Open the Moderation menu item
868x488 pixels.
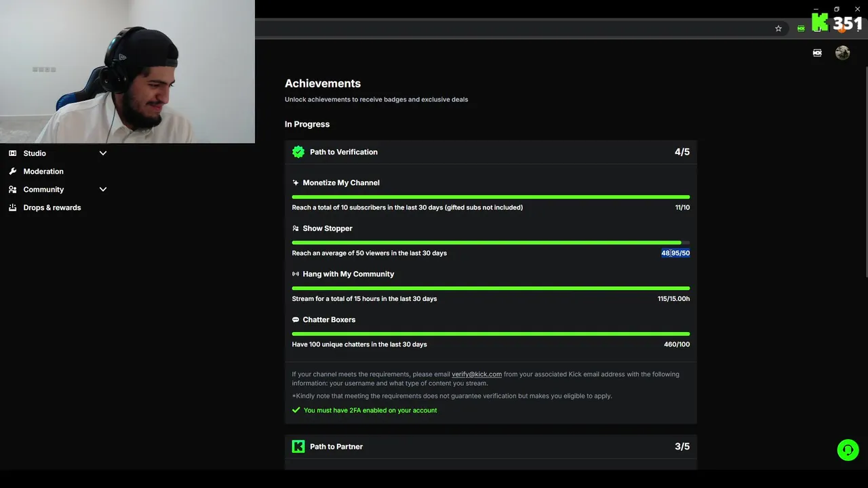[43, 171]
